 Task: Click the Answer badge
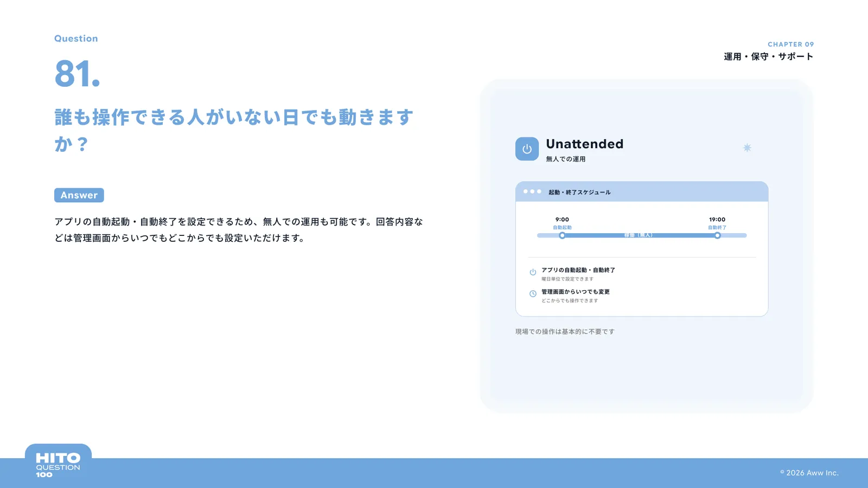click(x=79, y=195)
